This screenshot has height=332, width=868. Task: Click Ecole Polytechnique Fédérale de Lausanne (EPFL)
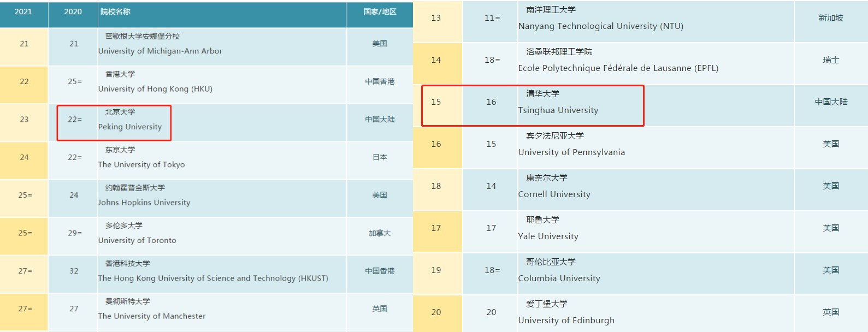click(x=618, y=68)
